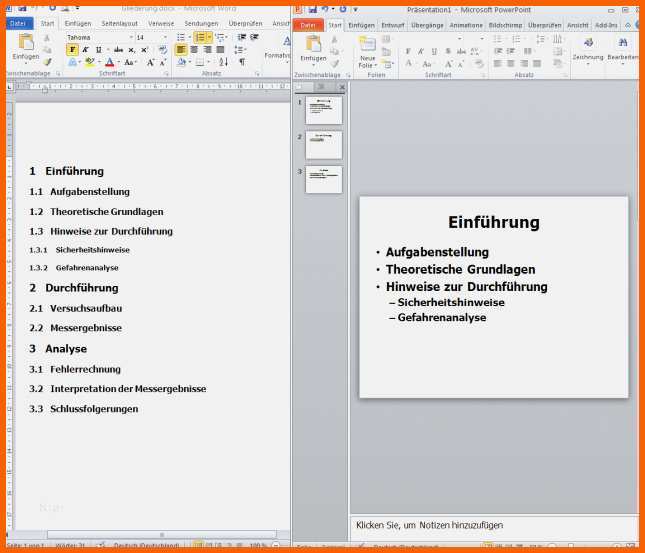The image size is (645, 553).
Task: Click the Bearbeiten icon in PowerPoint
Action: pos(623,43)
